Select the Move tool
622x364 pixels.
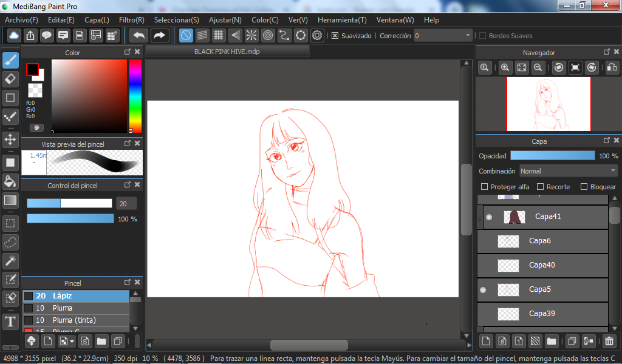click(x=11, y=140)
